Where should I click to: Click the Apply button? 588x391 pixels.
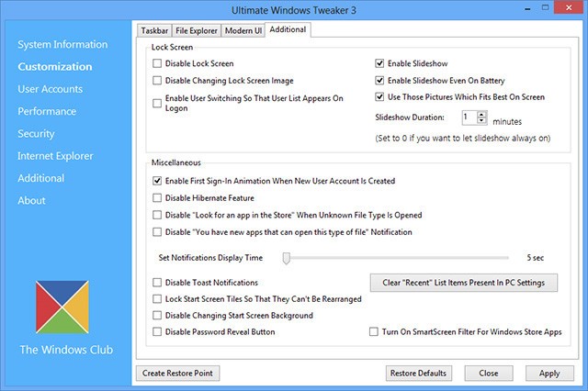click(549, 374)
